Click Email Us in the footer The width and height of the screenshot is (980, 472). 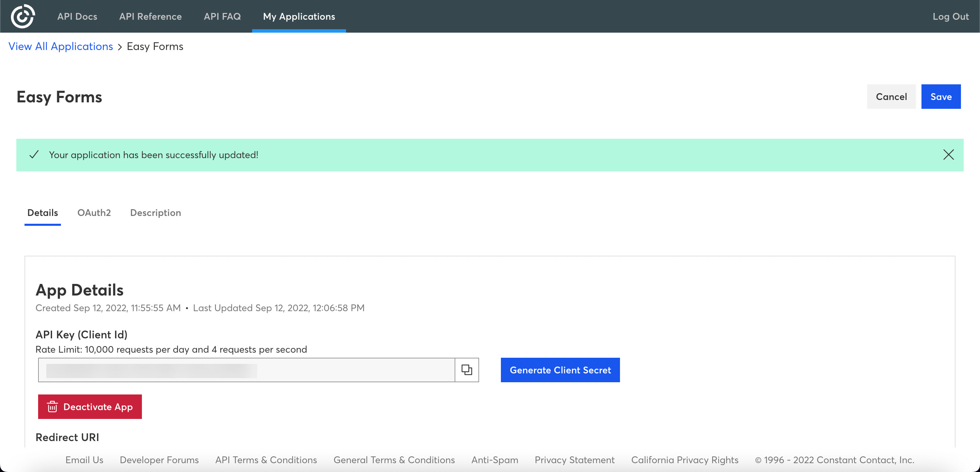click(x=84, y=460)
